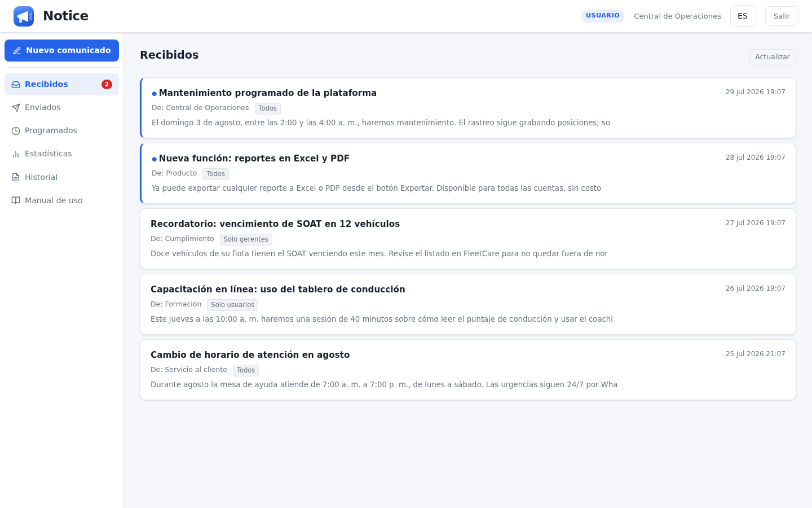Click the Solo usuarios tag on Capacitación message

point(232,305)
